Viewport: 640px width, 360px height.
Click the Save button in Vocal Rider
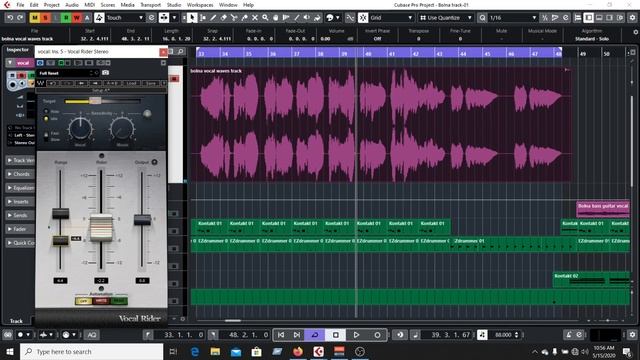(x=151, y=83)
